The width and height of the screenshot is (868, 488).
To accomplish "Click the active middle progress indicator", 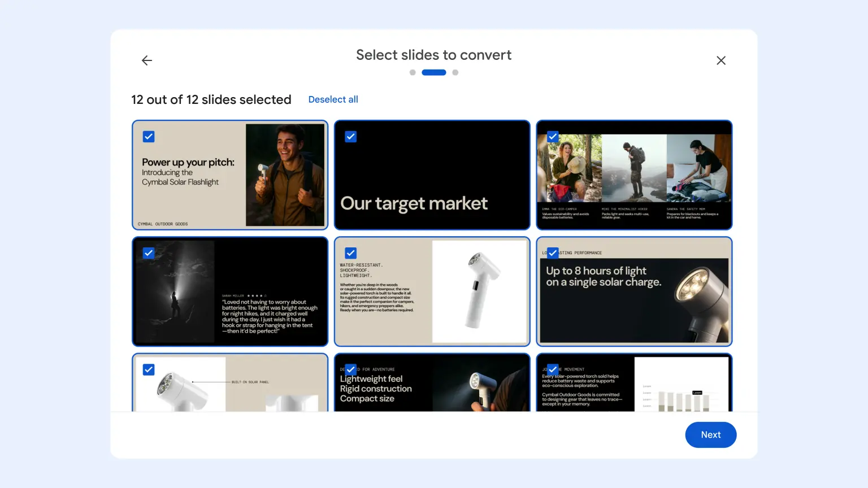I will click(434, 72).
